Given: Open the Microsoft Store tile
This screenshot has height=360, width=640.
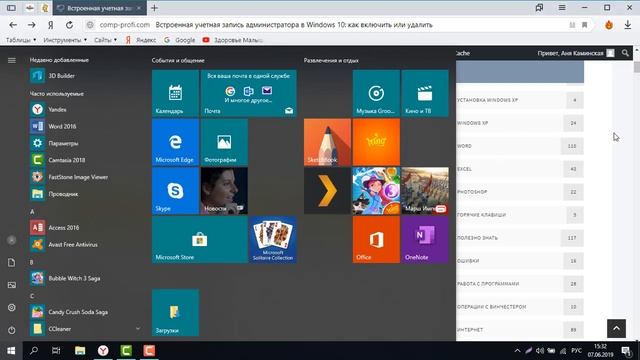Looking at the screenshot, I should (x=200, y=240).
